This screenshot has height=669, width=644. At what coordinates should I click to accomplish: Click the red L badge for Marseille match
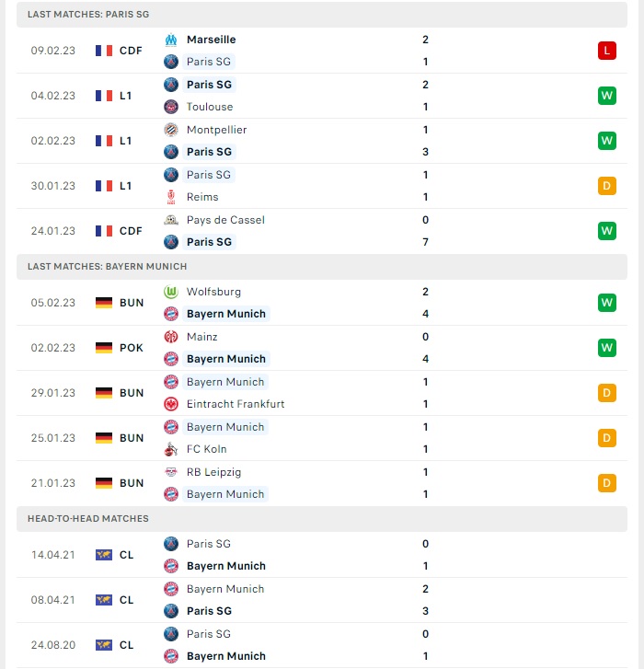(607, 51)
